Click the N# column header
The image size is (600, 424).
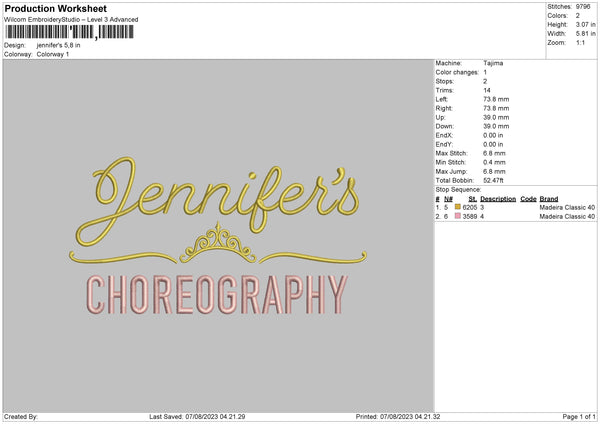point(448,199)
